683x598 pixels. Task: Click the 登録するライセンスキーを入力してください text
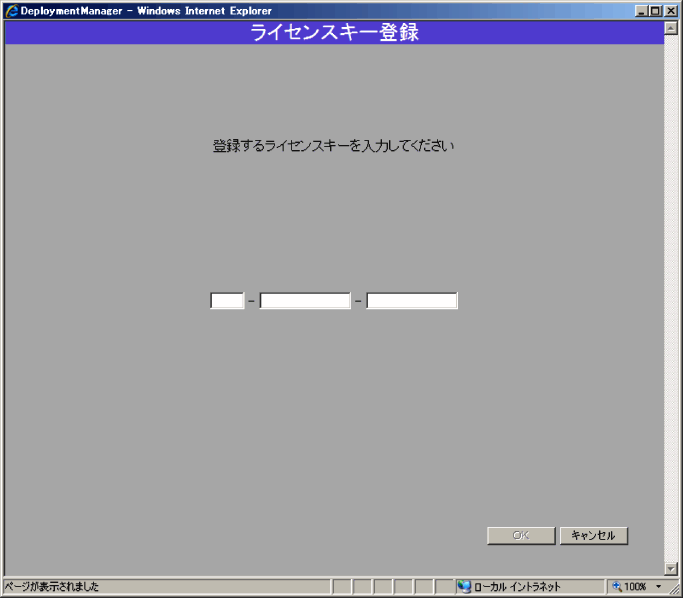[333, 145]
